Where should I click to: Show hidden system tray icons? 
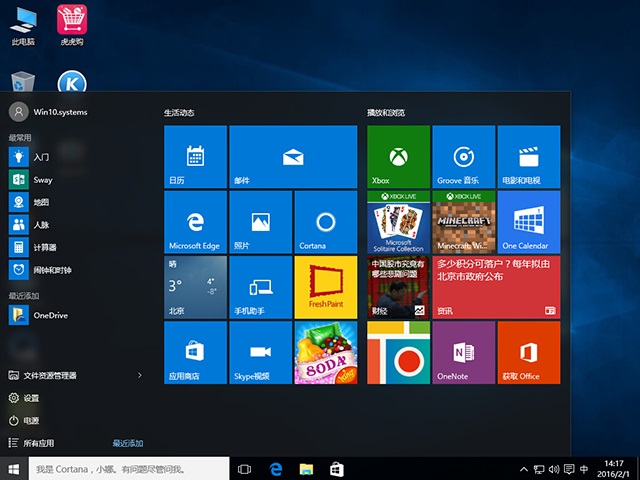click(x=524, y=468)
